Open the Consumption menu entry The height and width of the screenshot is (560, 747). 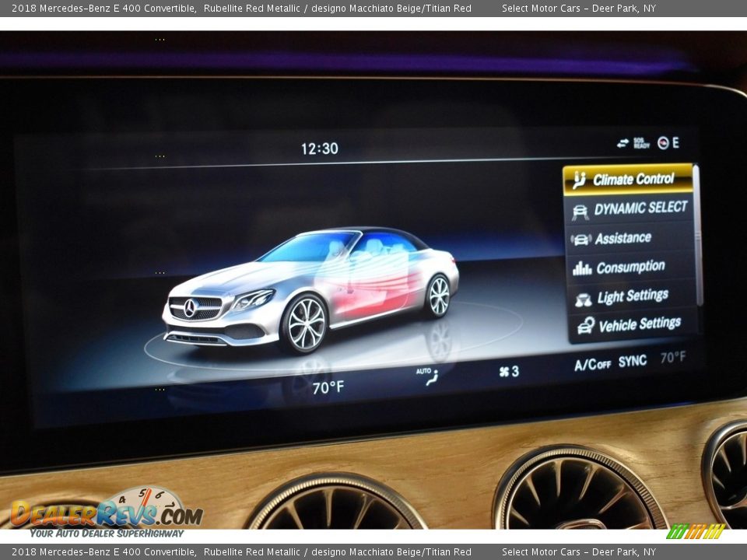click(631, 267)
